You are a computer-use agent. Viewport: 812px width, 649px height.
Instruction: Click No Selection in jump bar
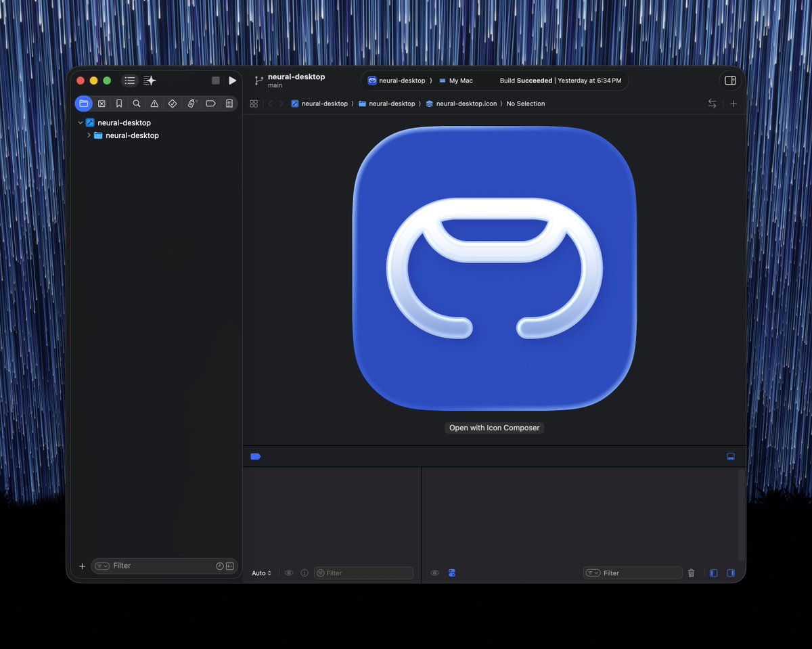(x=526, y=104)
